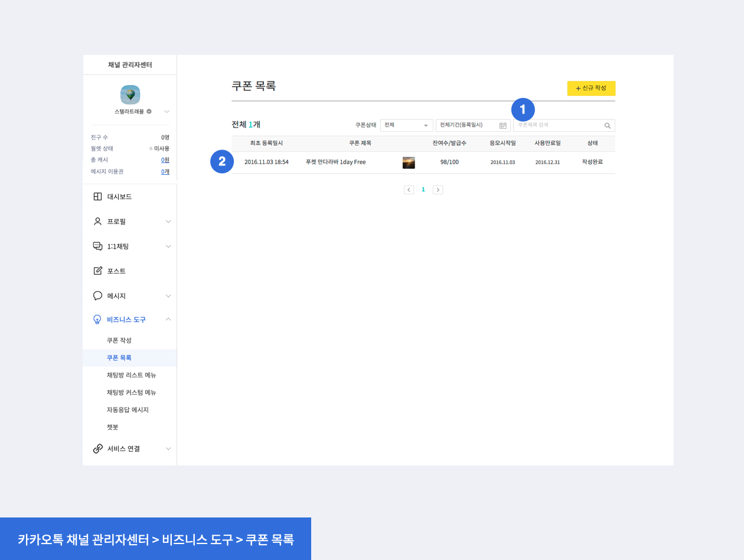Image resolution: width=744 pixels, height=560 pixels.
Task: Open the 쿠폰상태 전체 dropdown
Action: [x=407, y=125]
